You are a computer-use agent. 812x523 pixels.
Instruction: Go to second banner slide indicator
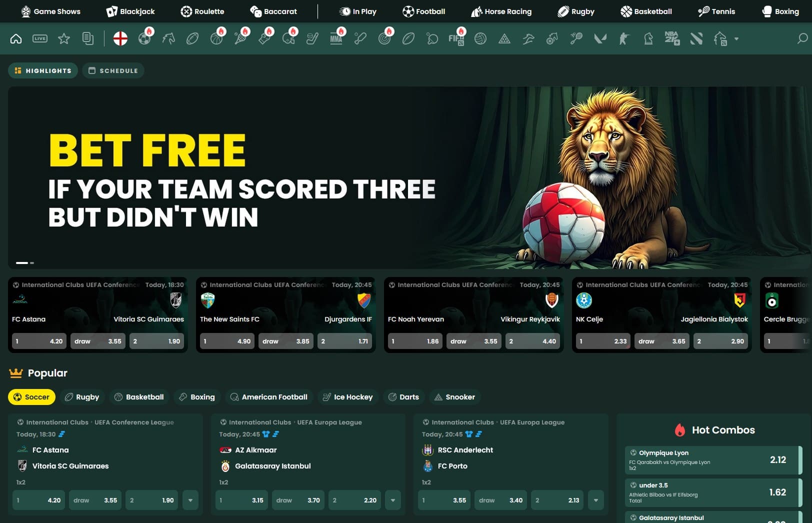32,262
